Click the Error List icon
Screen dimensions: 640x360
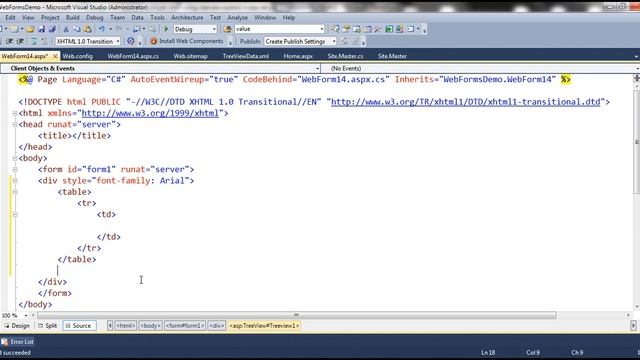[4, 342]
